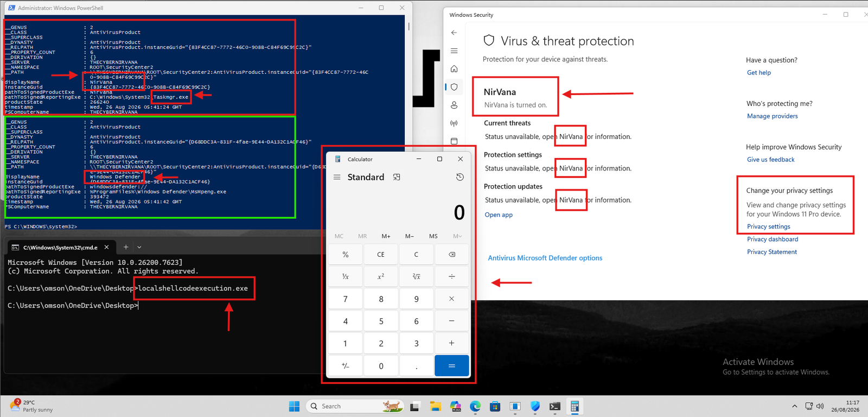Click the Get help link
This screenshot has height=417, width=868.
point(758,73)
